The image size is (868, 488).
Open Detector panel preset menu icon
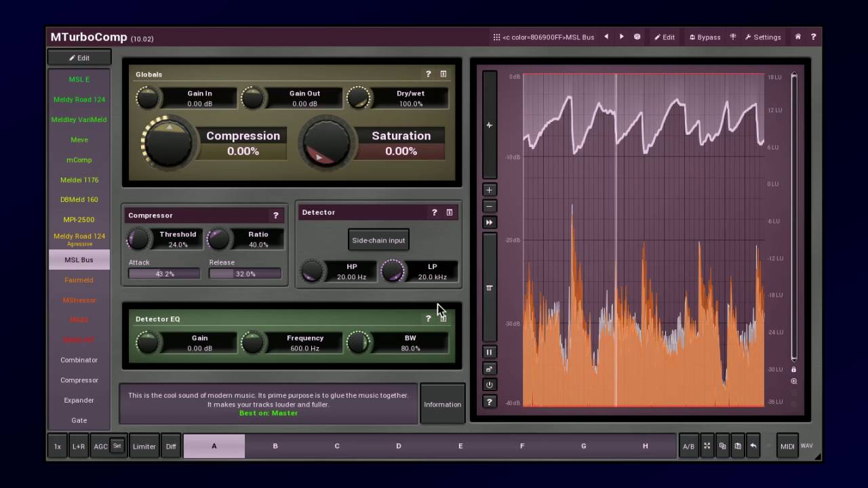449,212
